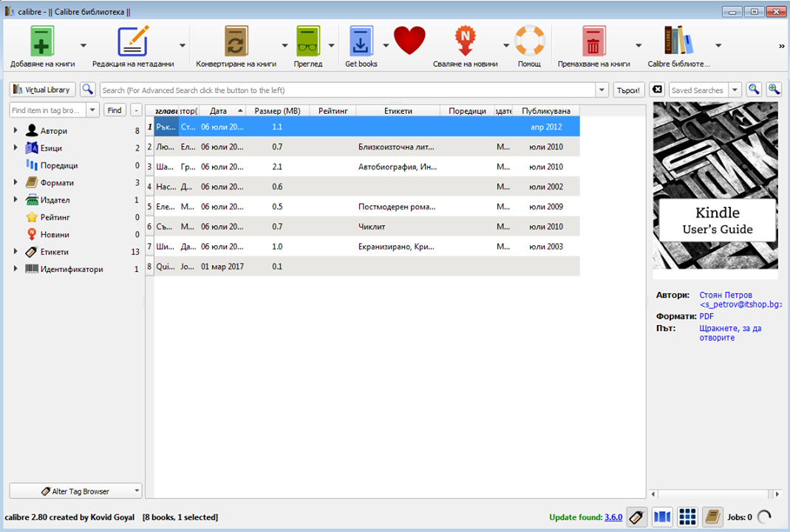Toggle the Book Details panel icon in status bar
This screenshot has height=532, width=790.
(712, 517)
